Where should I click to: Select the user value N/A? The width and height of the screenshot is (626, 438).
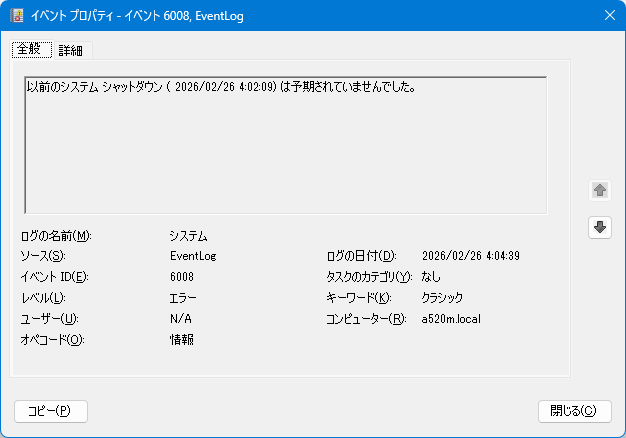tap(180, 319)
